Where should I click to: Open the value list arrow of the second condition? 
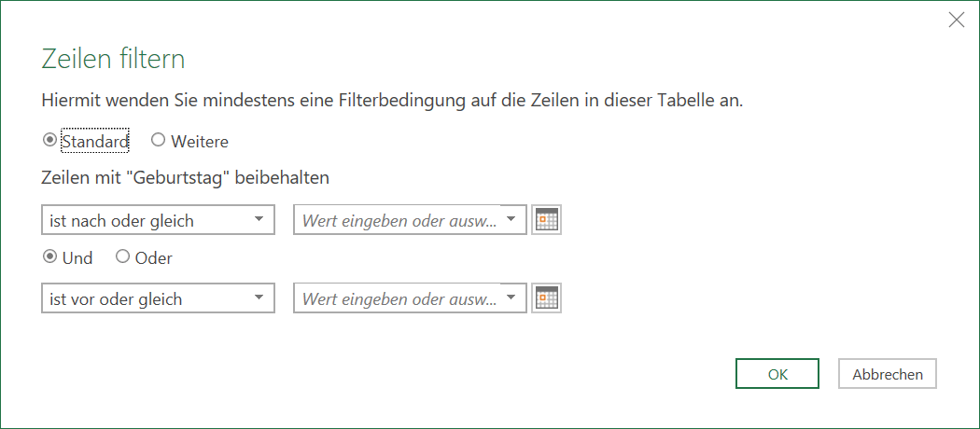pyautogui.click(x=511, y=298)
